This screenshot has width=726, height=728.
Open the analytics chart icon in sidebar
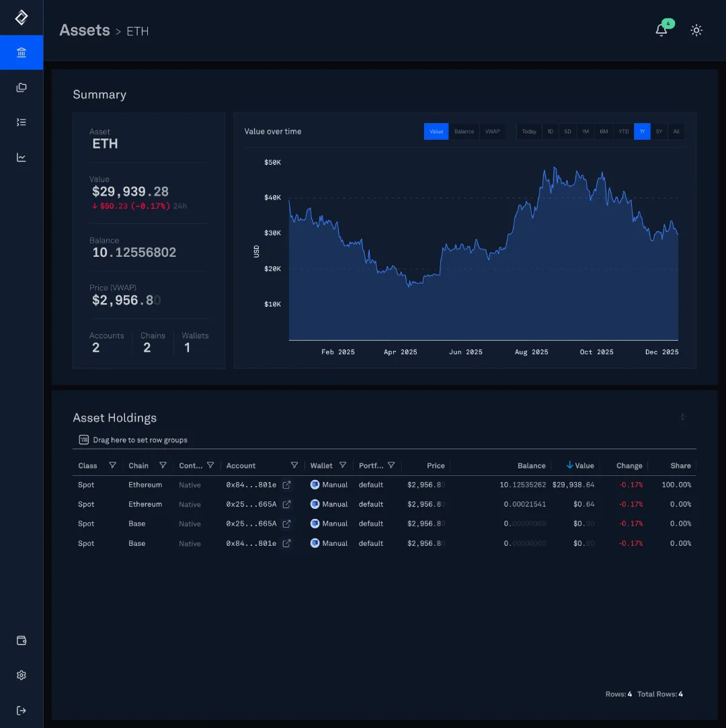pyautogui.click(x=21, y=157)
